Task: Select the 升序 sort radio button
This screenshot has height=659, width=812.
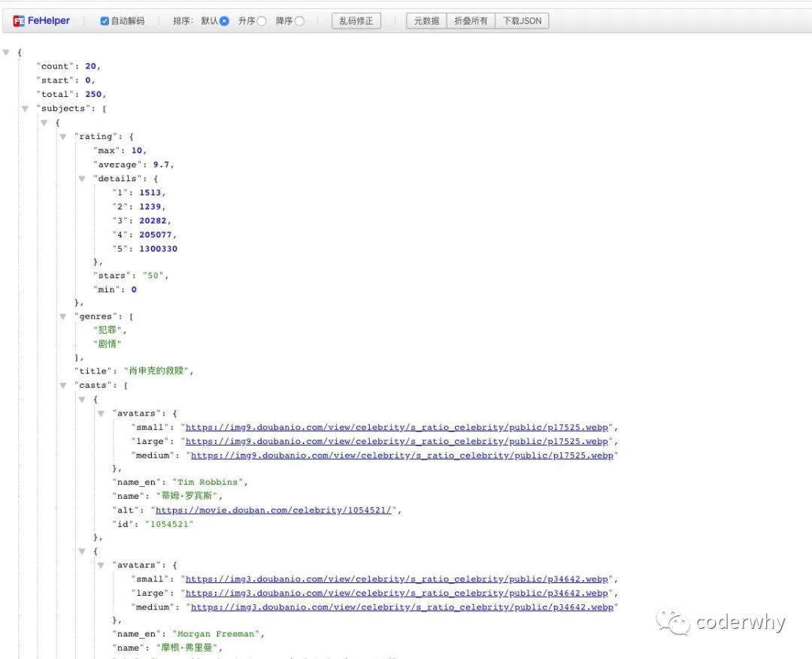Action: (262, 21)
